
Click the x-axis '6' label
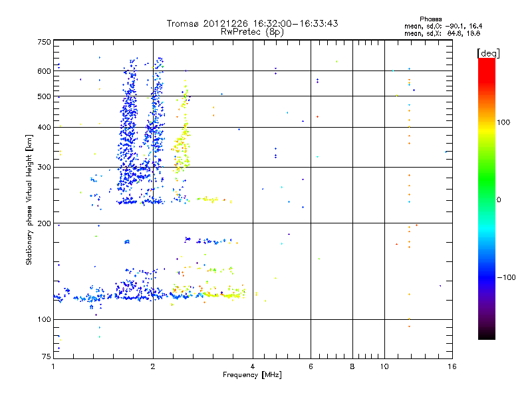click(x=311, y=366)
